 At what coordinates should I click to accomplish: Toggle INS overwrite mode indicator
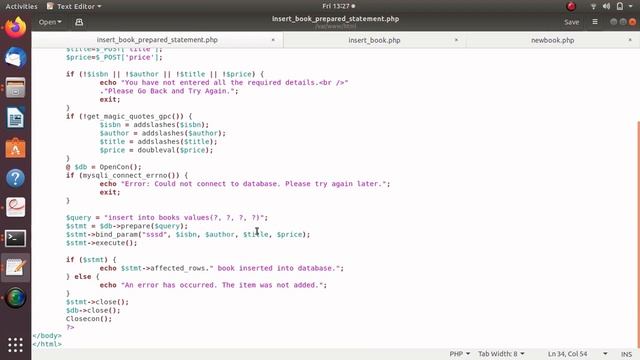coord(626,354)
